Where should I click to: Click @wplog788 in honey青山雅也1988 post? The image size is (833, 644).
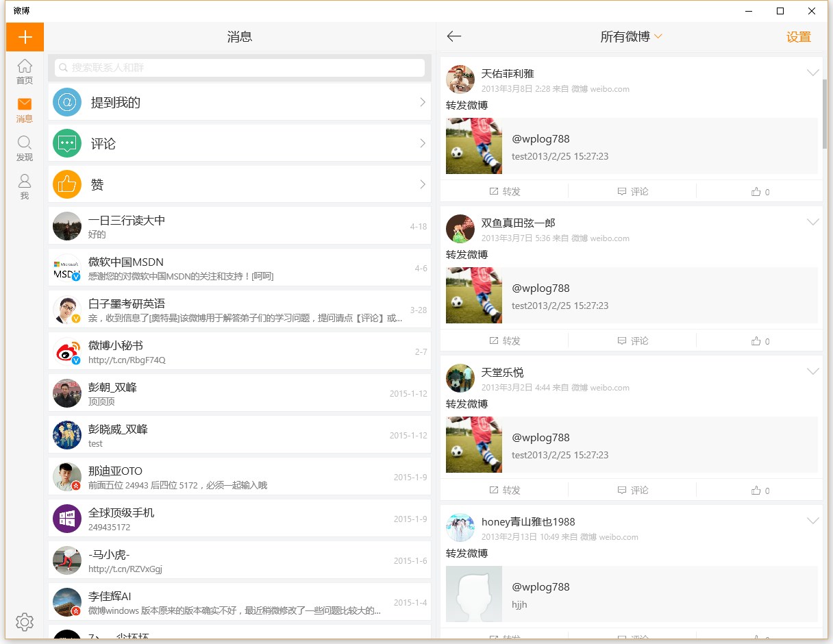[540, 587]
